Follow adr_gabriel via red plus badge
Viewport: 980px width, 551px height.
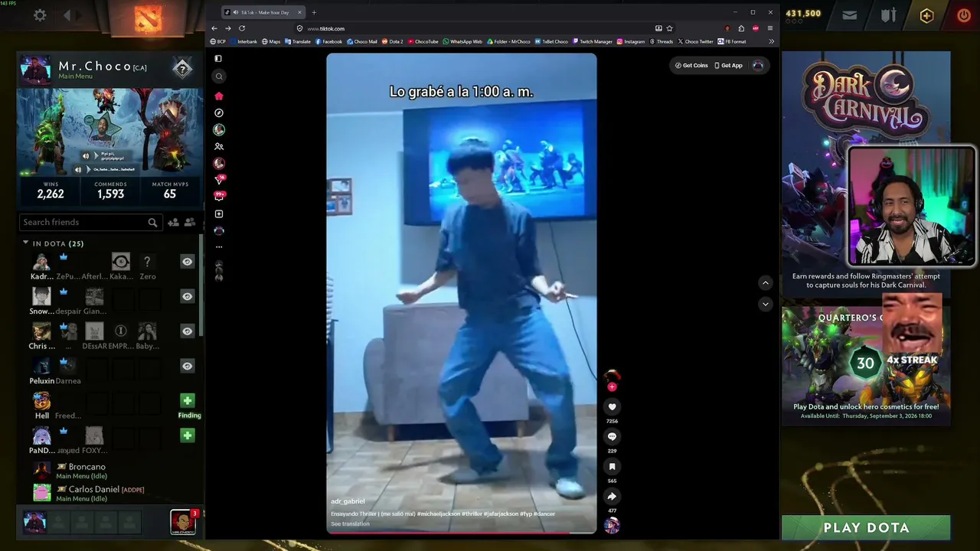[x=612, y=387]
